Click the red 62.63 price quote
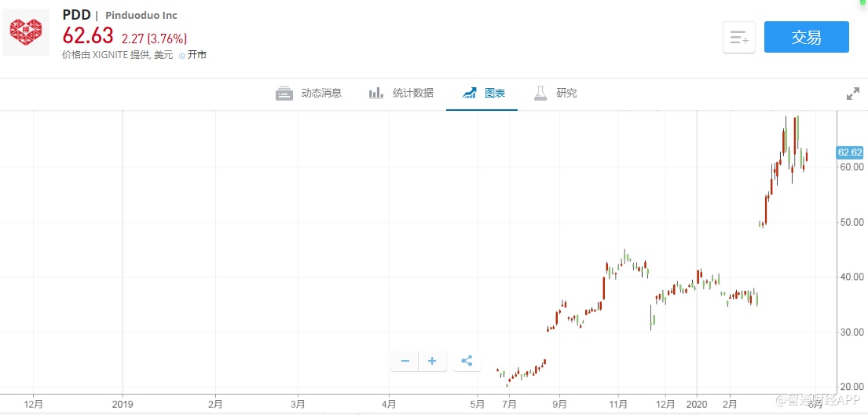The width and height of the screenshot is (868, 415). [x=88, y=36]
